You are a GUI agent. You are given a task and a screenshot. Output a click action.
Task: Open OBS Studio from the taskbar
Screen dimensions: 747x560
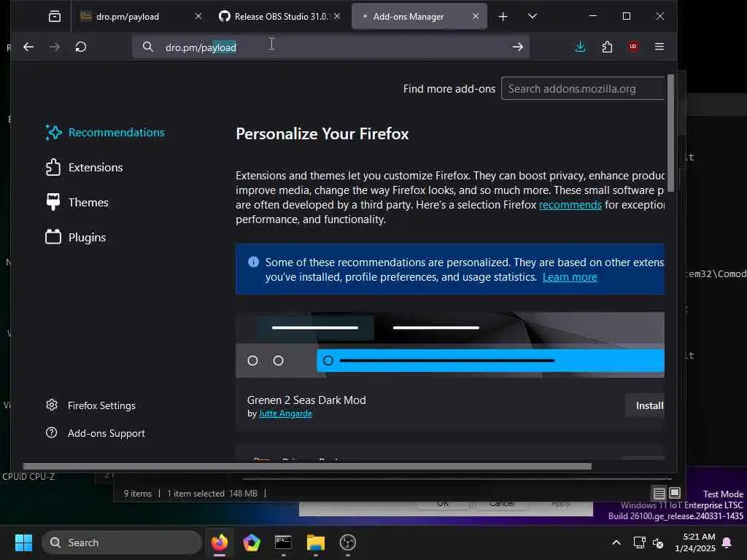pos(348,542)
